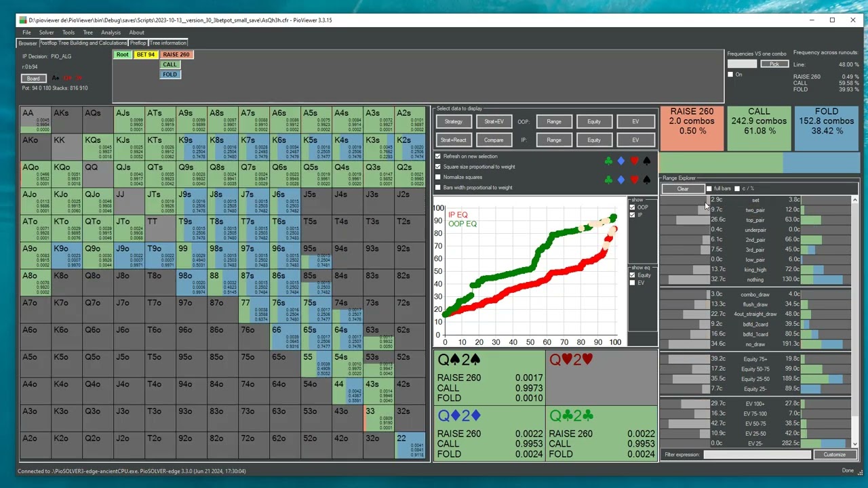Enable the c / % checkbox
Image resolution: width=868 pixels, height=488 pixels.
tap(738, 188)
